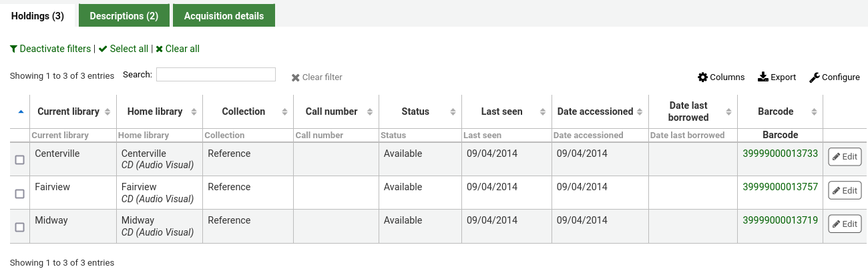Screen dimensions: 868x277
Task: Click the Select all checkmark icon
Action: coord(103,49)
